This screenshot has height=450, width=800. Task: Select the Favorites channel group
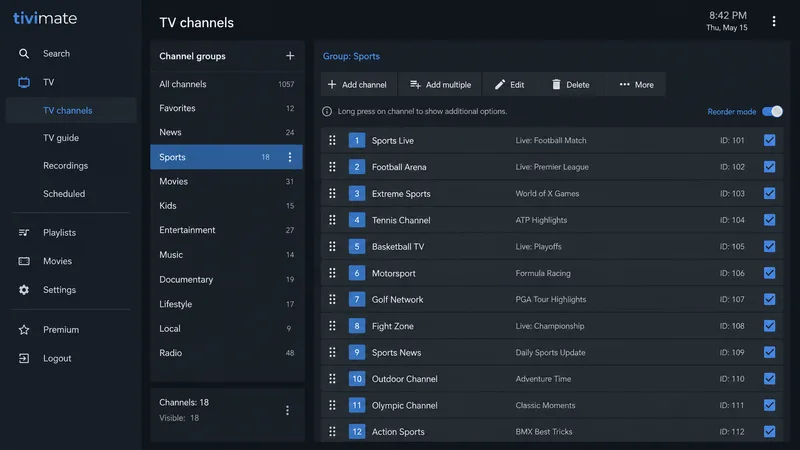tap(227, 108)
